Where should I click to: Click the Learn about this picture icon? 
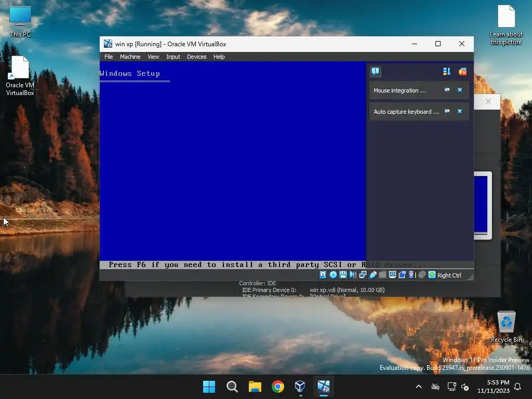[506, 25]
